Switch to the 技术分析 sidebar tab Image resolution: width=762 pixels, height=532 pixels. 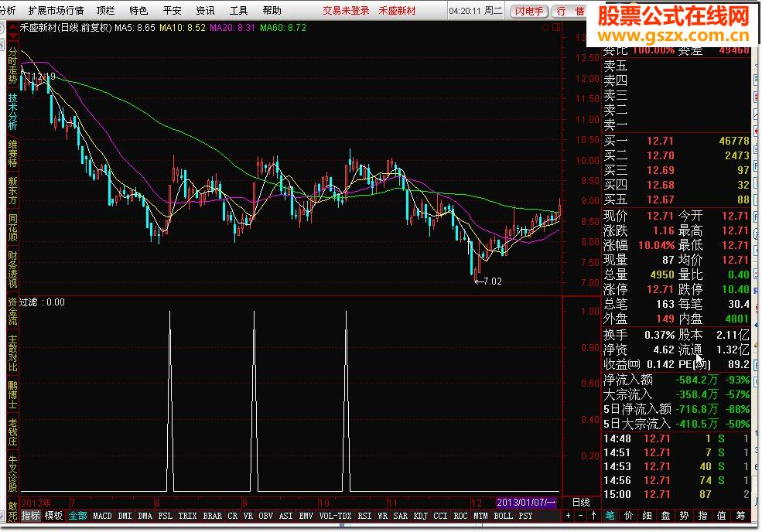pyautogui.click(x=12, y=112)
